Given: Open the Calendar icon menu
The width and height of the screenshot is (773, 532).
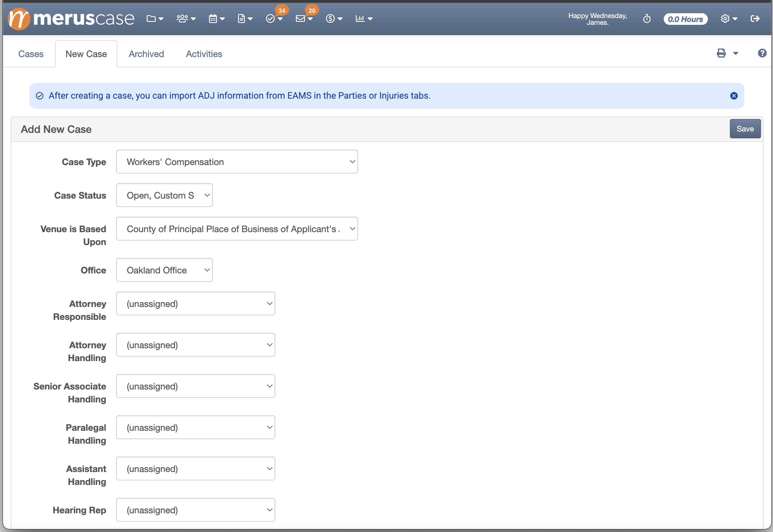Looking at the screenshot, I should click(217, 19).
